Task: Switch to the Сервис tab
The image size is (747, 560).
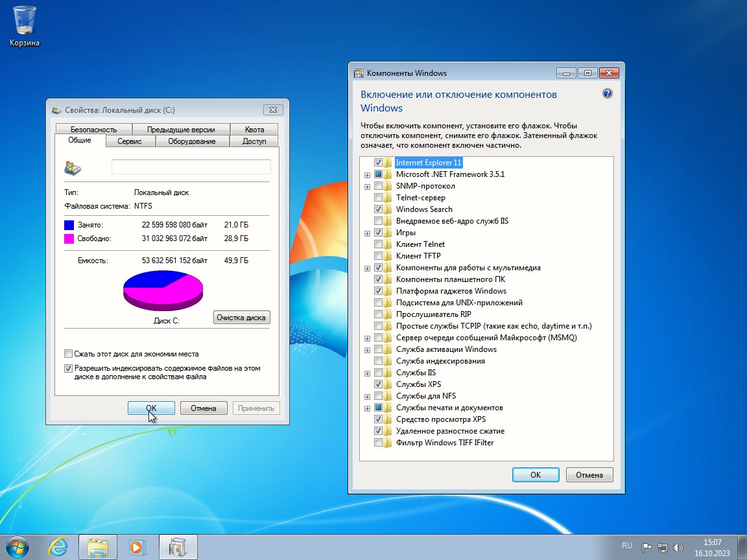Action: click(x=130, y=141)
